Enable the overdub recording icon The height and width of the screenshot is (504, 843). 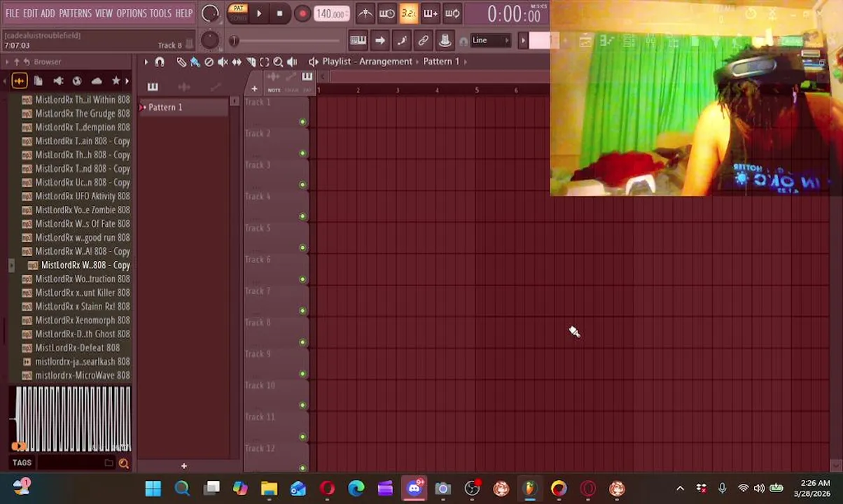431,13
